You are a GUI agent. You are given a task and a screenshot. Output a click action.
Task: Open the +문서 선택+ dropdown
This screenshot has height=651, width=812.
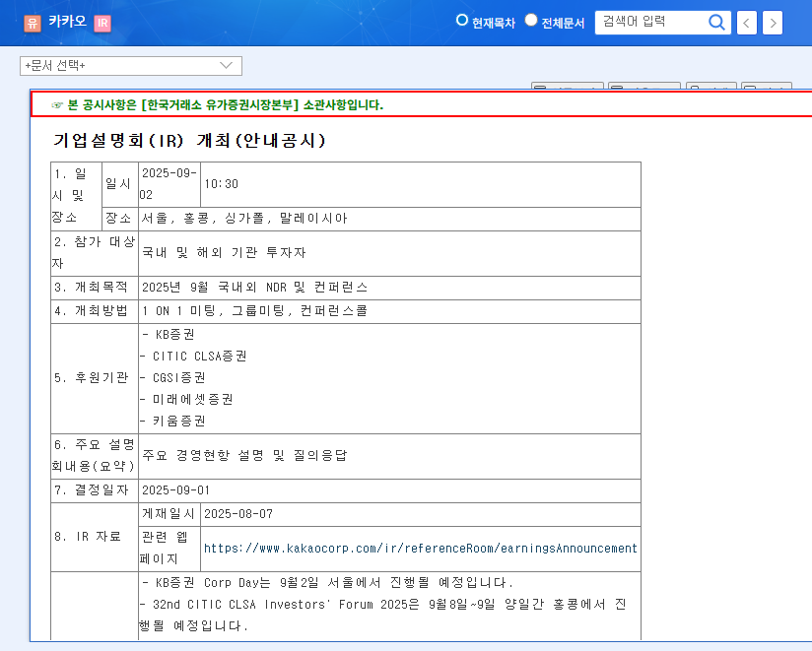click(131, 66)
